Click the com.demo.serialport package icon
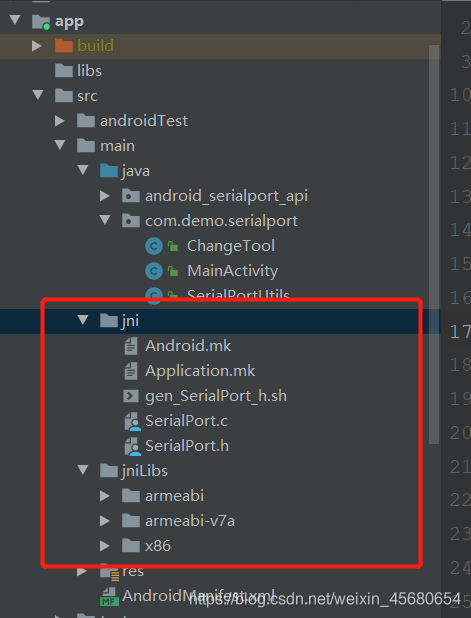The width and height of the screenshot is (471, 618). (x=131, y=221)
